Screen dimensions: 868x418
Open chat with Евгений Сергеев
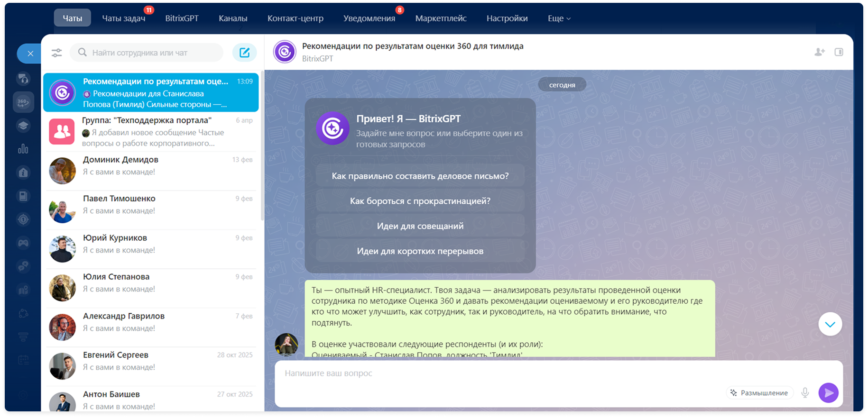(x=151, y=366)
